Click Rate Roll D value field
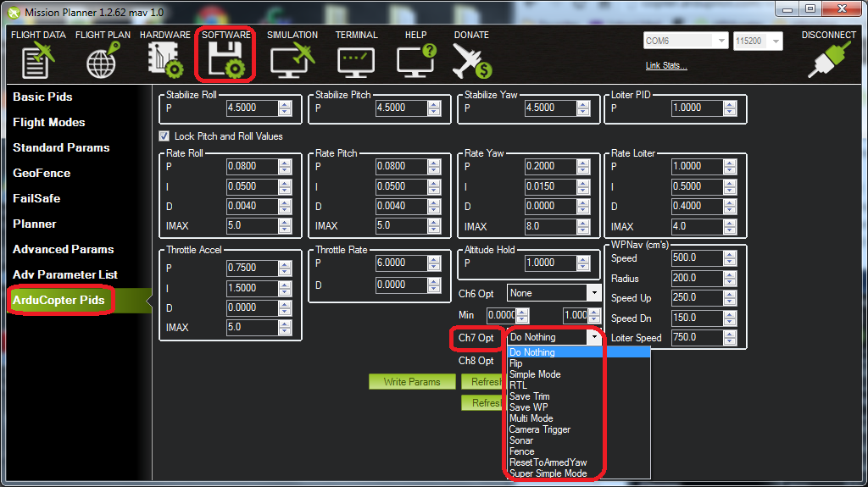 pyautogui.click(x=253, y=206)
